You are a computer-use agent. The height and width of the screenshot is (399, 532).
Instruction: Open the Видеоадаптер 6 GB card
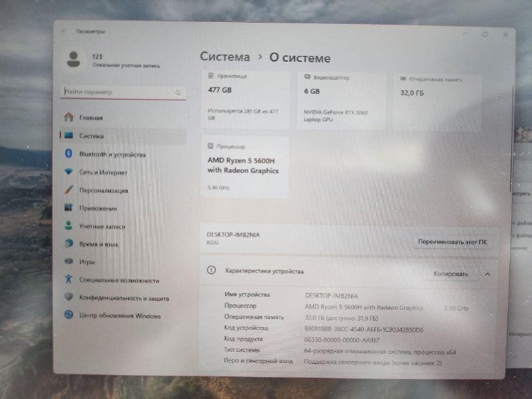(341, 100)
